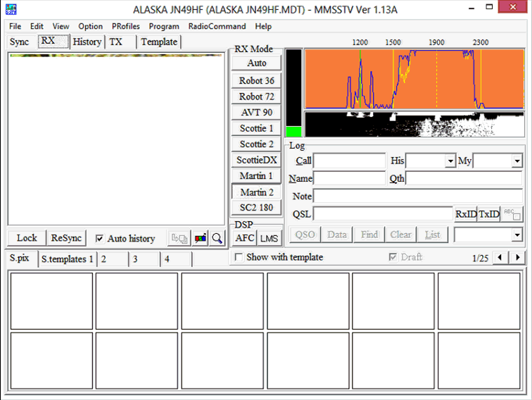Enable Show with template checkbox
Viewport: 532px width, 400px height.
tap(239, 257)
